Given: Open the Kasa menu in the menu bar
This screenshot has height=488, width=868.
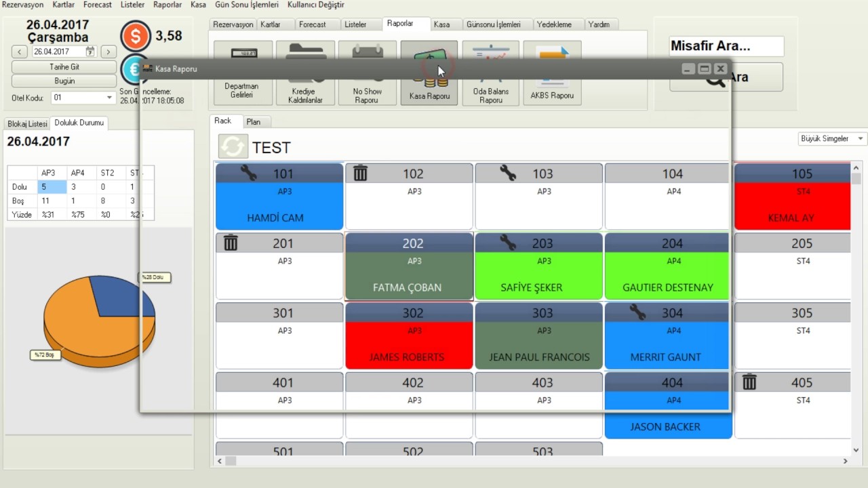Looking at the screenshot, I should (x=199, y=5).
